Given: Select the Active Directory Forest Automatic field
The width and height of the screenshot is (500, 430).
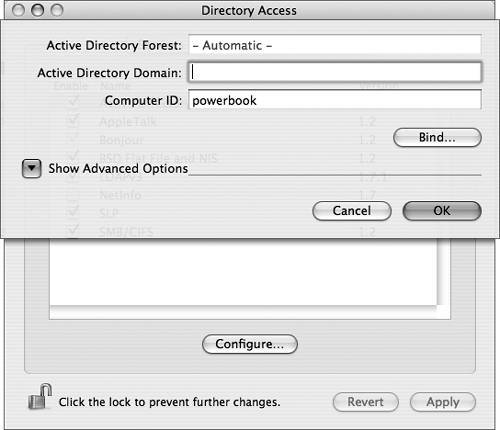Looking at the screenshot, I should coord(335,45).
